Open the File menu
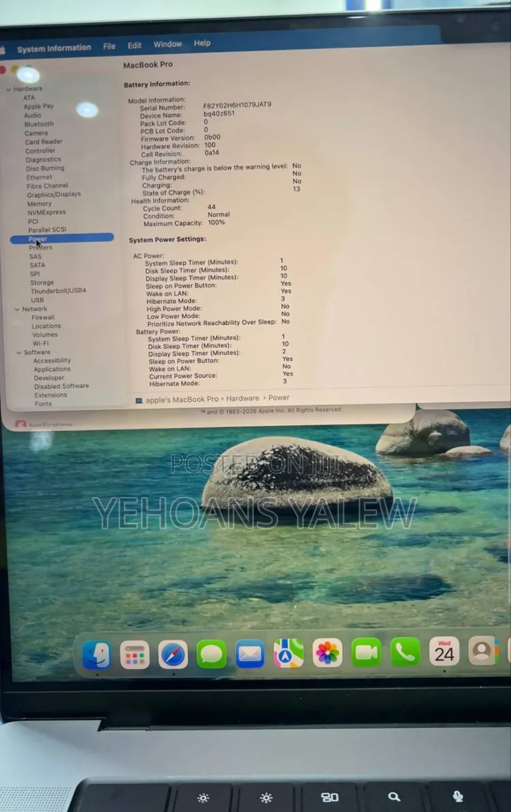This screenshot has width=511, height=812. (x=109, y=46)
